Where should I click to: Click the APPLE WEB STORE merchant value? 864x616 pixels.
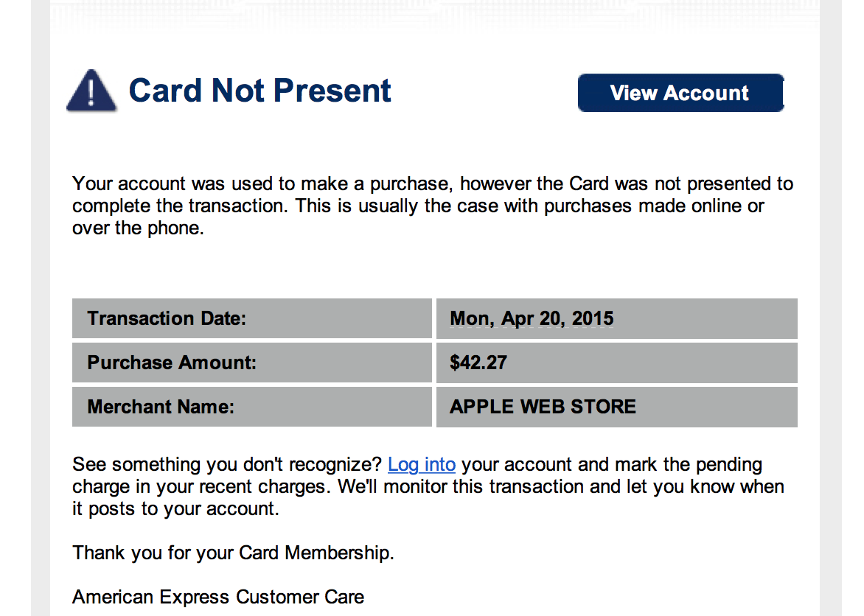543,407
